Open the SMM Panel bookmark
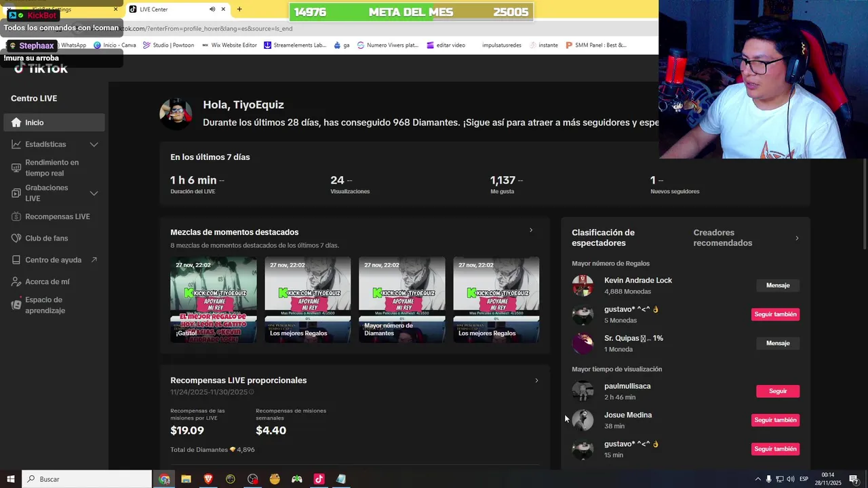 click(596, 45)
